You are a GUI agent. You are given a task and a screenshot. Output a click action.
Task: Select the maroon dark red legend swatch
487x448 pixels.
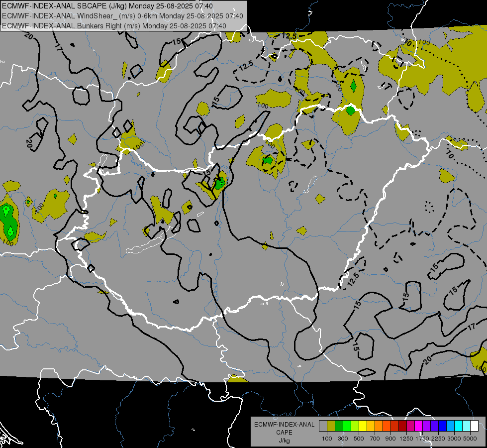tap(403, 426)
